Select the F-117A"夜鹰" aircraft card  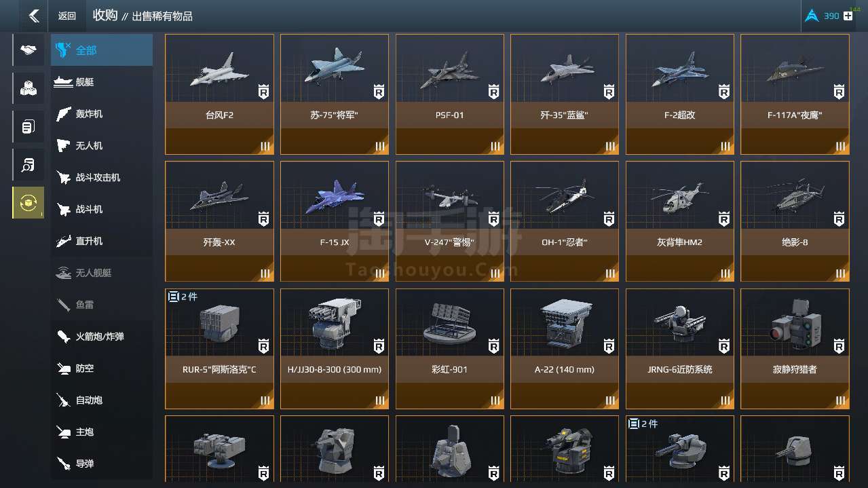click(795, 94)
